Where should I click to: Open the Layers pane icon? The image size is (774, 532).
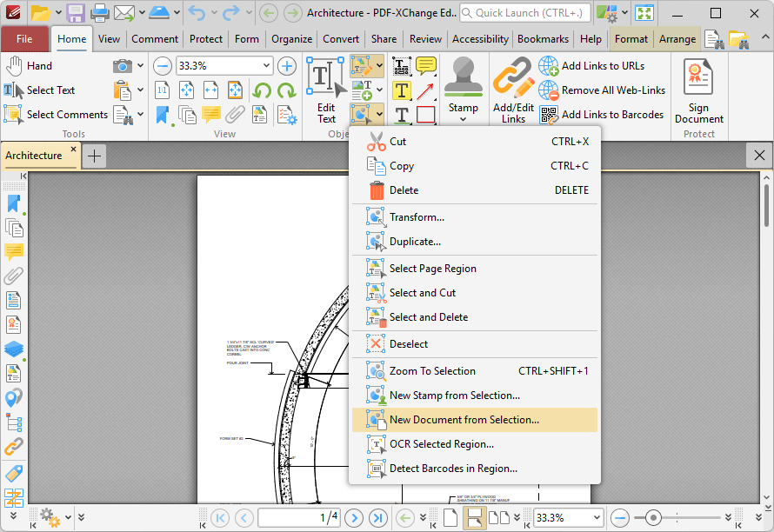click(13, 349)
